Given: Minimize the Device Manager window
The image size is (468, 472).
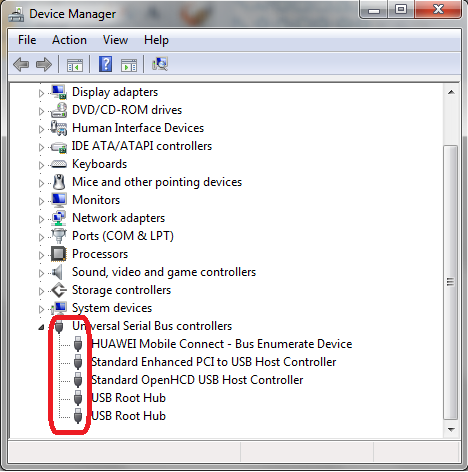Looking at the screenshot, I should 374,10.
